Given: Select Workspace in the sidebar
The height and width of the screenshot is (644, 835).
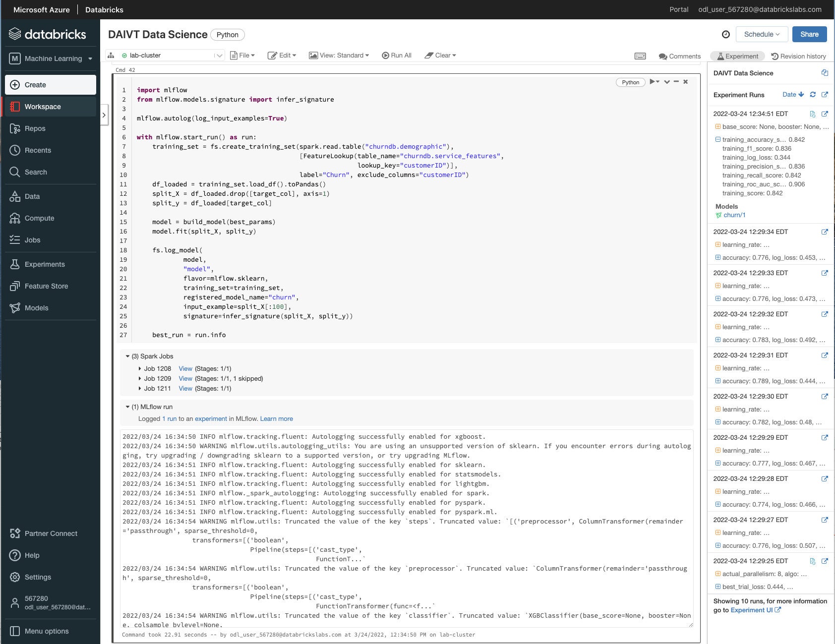Looking at the screenshot, I should click(50, 107).
